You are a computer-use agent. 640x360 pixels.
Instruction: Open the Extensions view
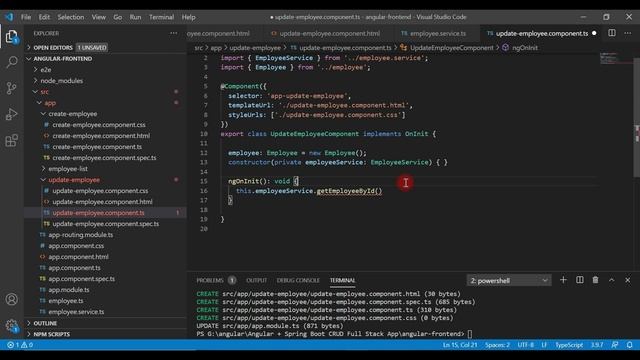[11, 140]
